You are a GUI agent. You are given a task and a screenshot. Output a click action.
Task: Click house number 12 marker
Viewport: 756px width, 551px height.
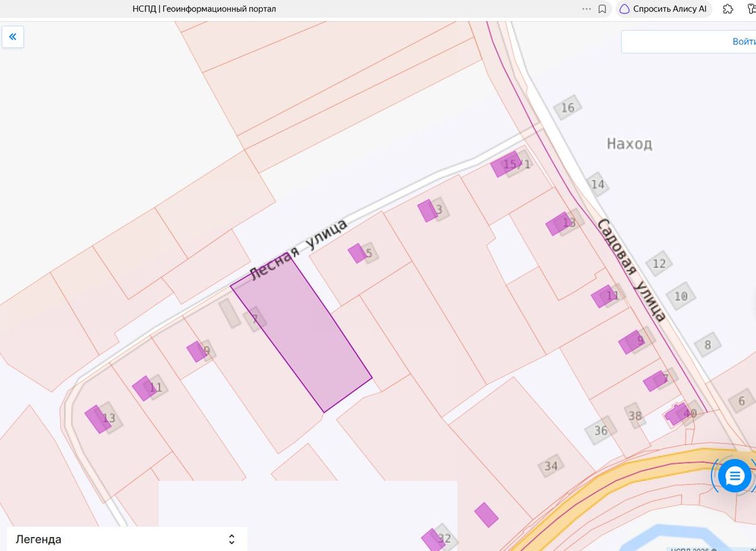coord(659,264)
